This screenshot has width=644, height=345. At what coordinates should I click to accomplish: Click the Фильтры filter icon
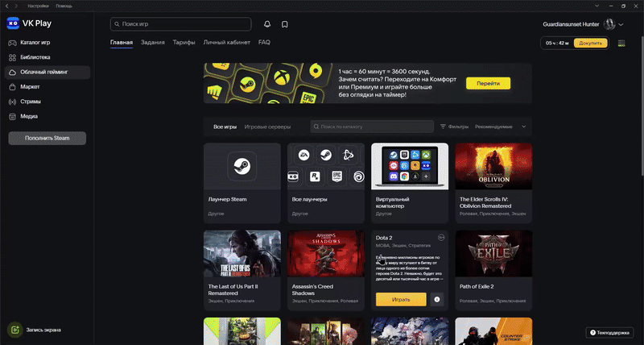click(x=443, y=127)
